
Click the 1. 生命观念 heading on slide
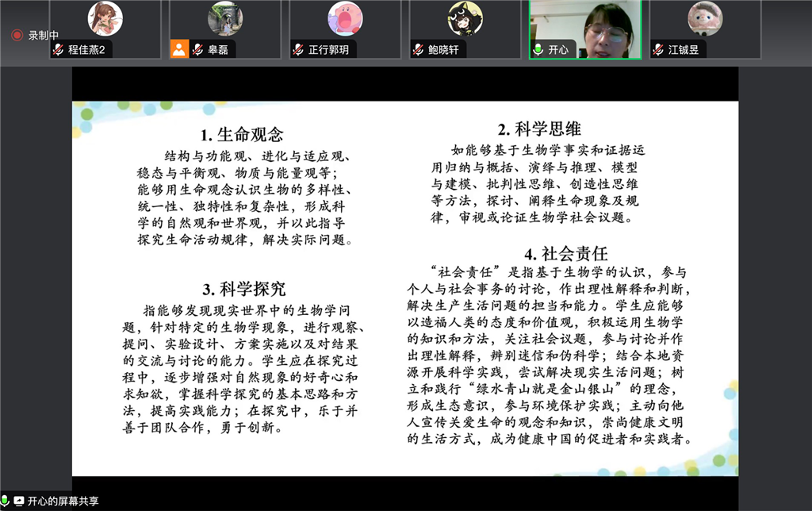[x=243, y=135]
